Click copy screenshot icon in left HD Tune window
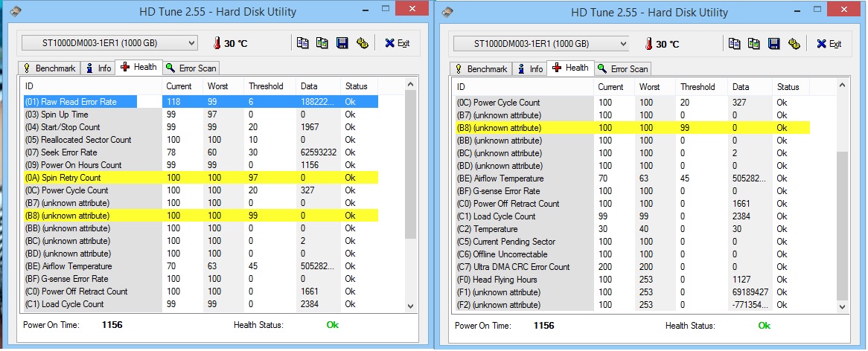 click(x=322, y=43)
